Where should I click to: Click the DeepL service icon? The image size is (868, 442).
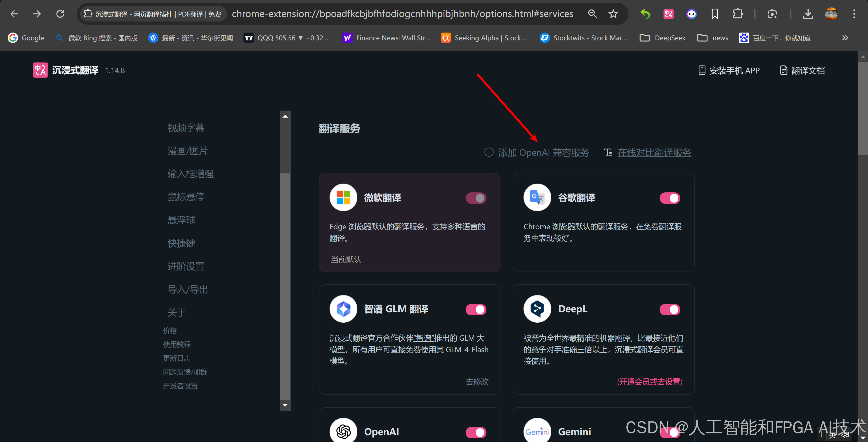coord(537,308)
